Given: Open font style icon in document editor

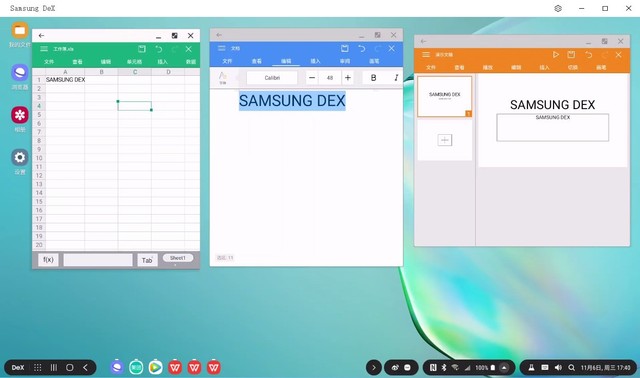Looking at the screenshot, I should point(223,78).
